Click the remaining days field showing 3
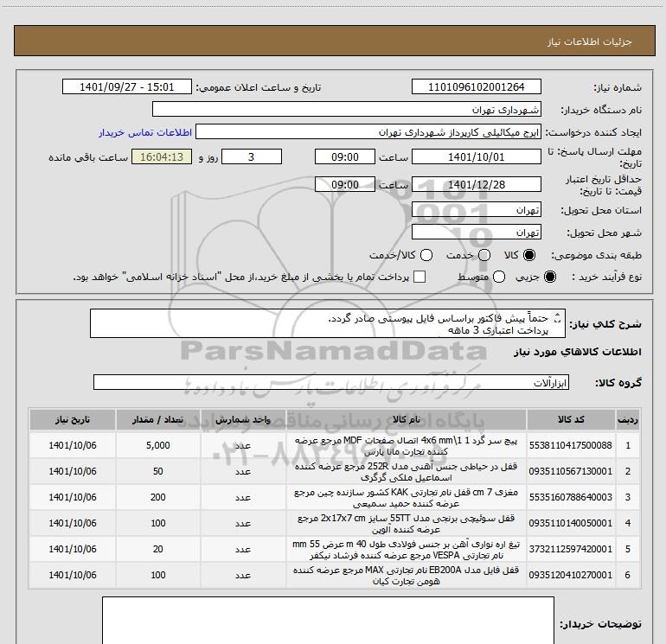This screenshot has height=644, width=666. (252, 156)
